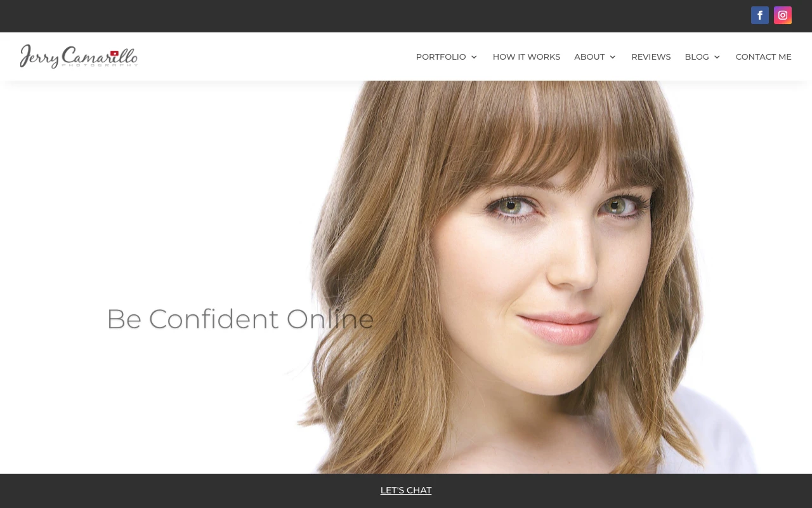Click the dark top bar left of Facebook
This screenshot has width=812, height=508.
tap(381, 16)
